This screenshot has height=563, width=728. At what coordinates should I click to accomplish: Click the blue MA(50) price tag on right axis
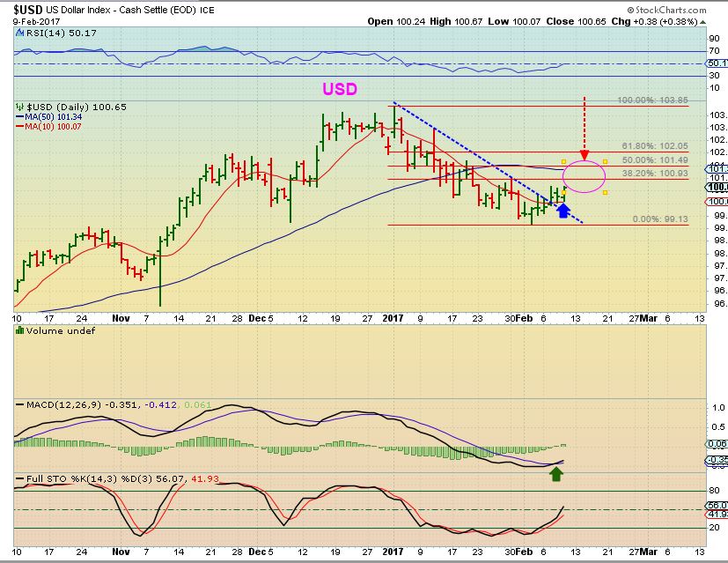coord(717,168)
